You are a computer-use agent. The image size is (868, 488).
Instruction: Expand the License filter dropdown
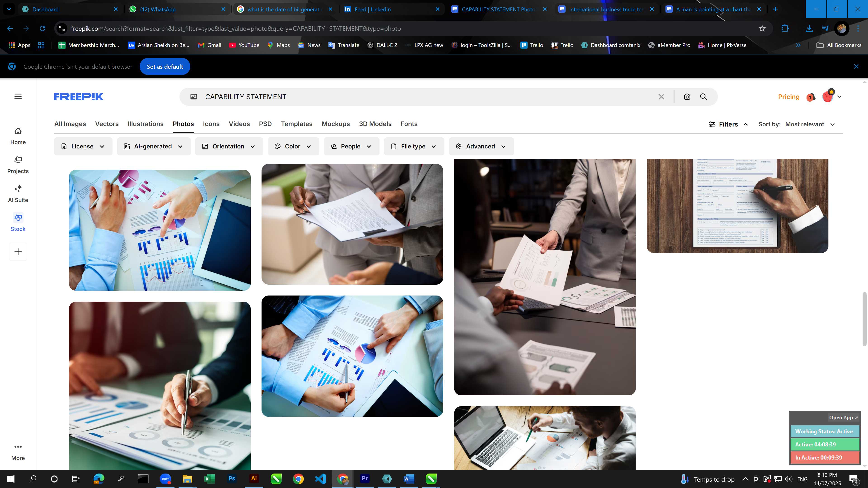[x=83, y=146]
